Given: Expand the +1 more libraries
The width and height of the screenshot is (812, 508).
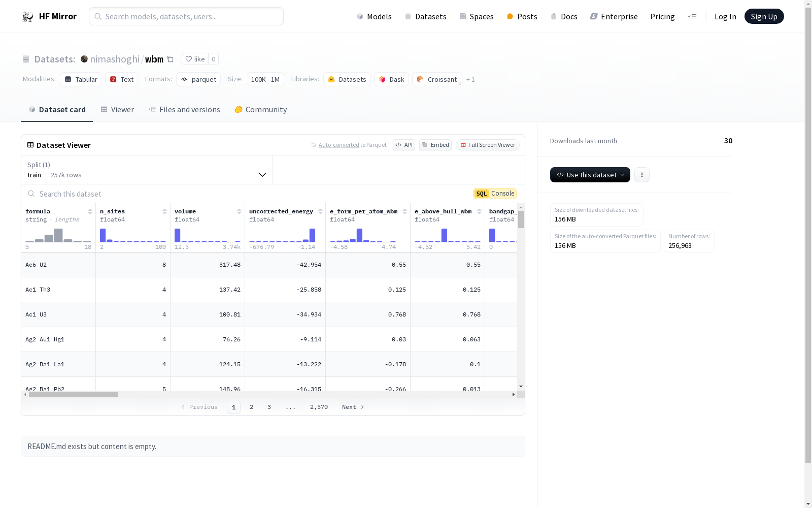Looking at the screenshot, I should (470, 80).
